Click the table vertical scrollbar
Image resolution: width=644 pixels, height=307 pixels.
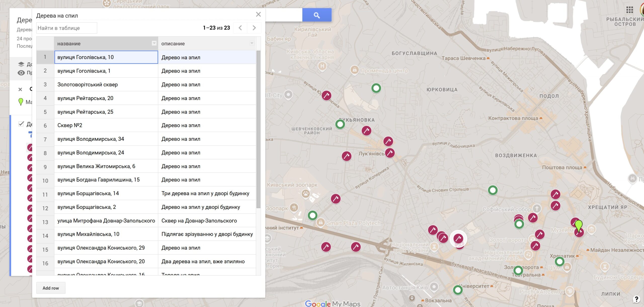click(x=258, y=130)
